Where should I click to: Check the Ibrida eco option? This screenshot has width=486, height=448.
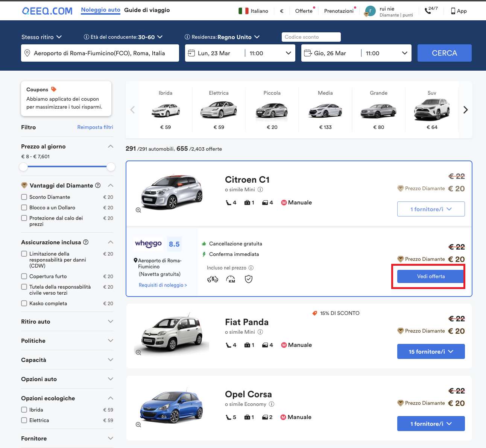pyautogui.click(x=24, y=410)
